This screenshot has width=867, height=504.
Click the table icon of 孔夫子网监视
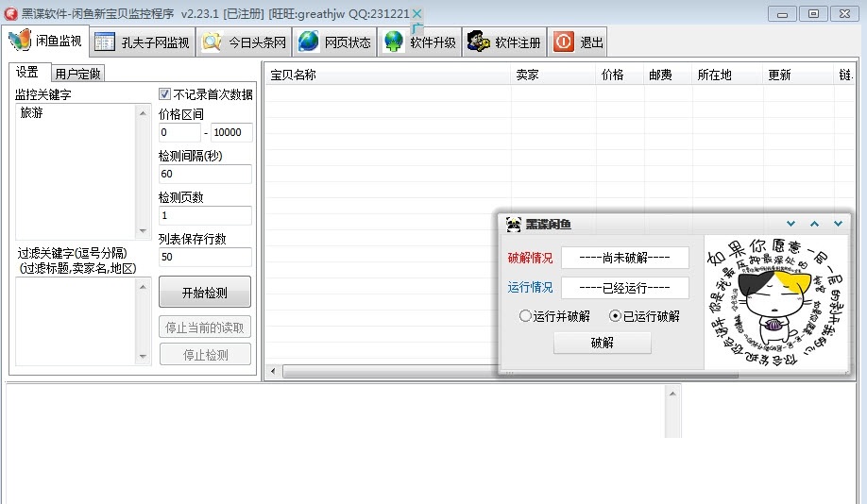point(105,42)
